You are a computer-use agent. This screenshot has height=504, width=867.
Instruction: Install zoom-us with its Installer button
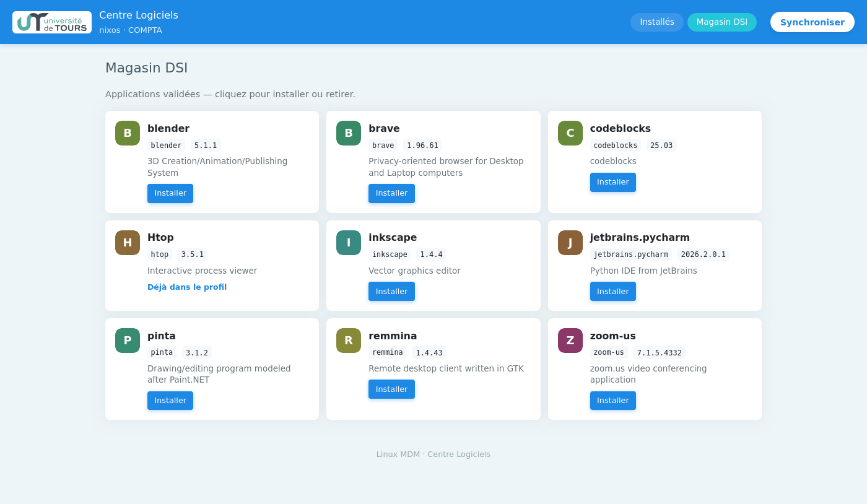(613, 401)
